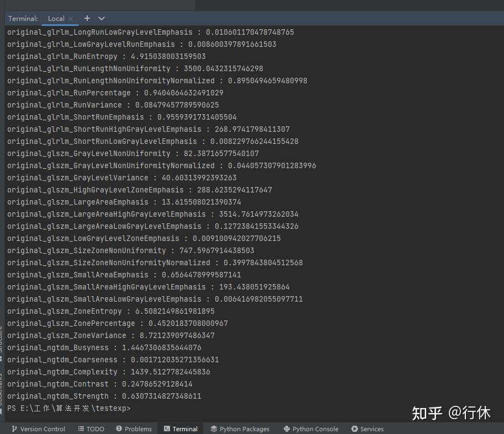
Task: Click the original_glrlm_RunEntropy output line
Action: (x=107, y=56)
